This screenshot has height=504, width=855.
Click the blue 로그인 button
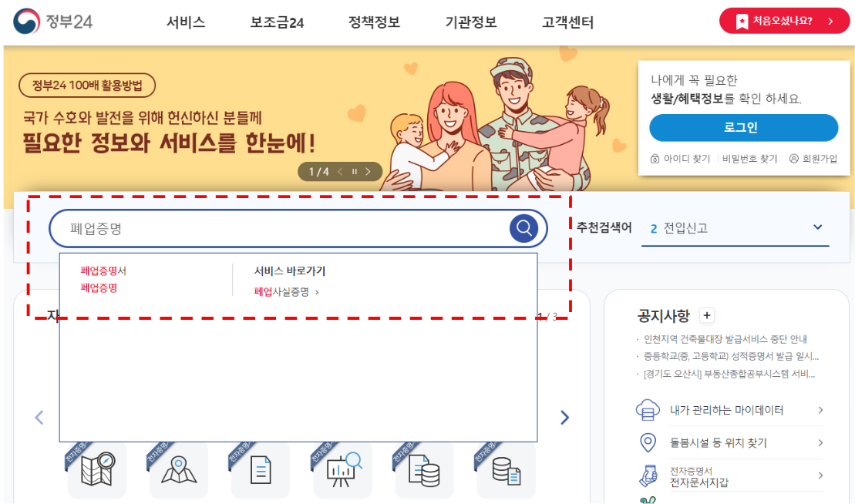pyautogui.click(x=743, y=127)
